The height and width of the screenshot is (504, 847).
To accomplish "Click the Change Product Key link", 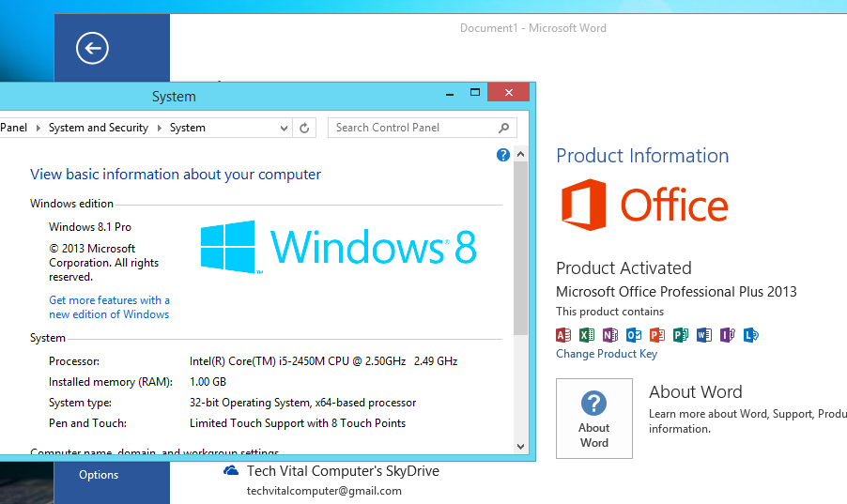I will pyautogui.click(x=607, y=354).
